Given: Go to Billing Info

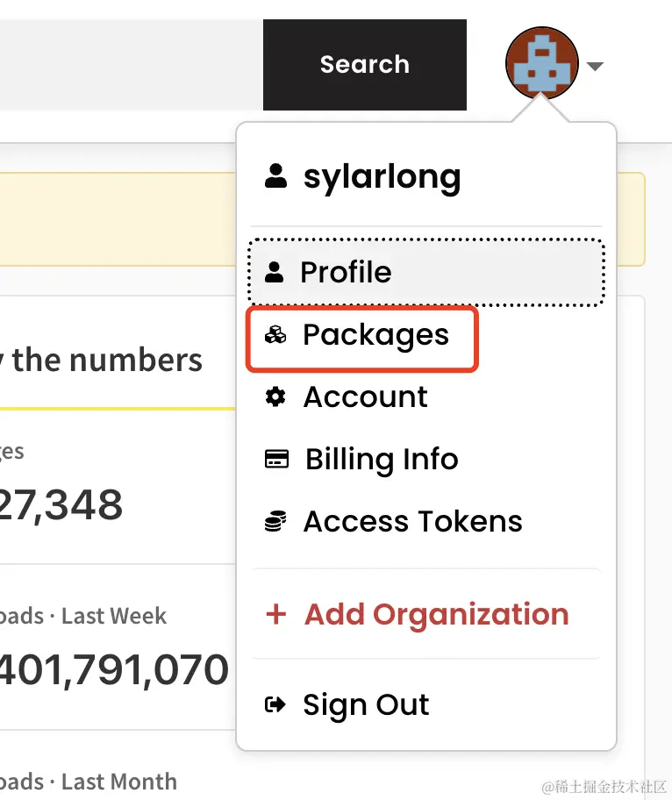Looking at the screenshot, I should (x=382, y=459).
